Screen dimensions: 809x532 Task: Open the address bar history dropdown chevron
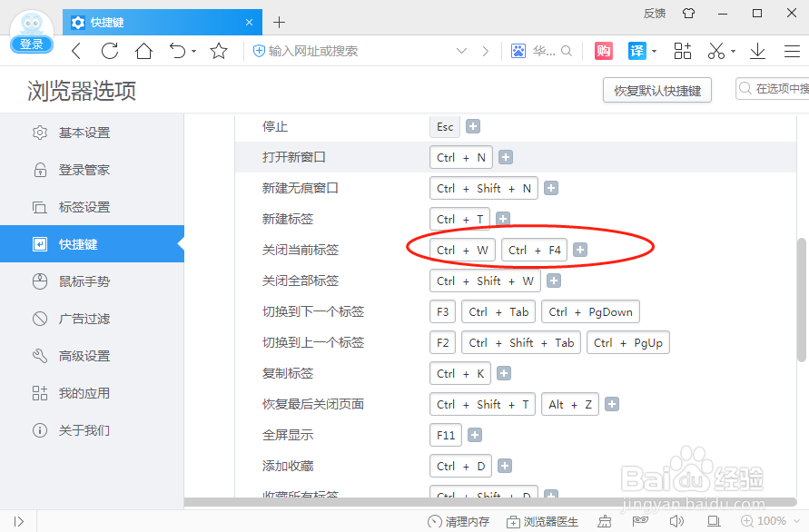coord(462,51)
